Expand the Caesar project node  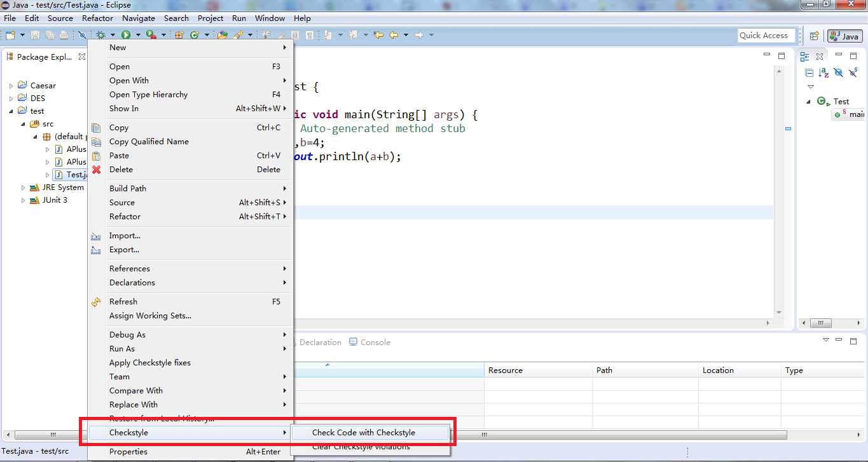[x=11, y=86]
